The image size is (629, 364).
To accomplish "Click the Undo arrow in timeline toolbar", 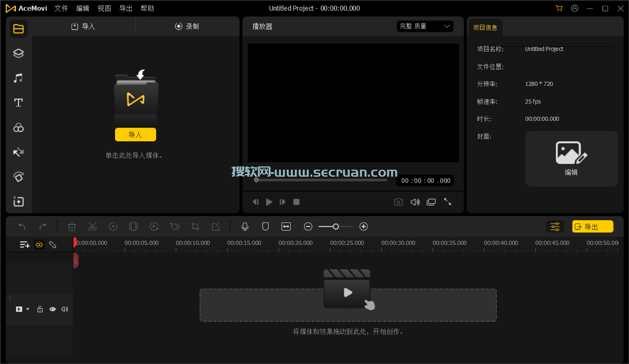I will tap(22, 226).
